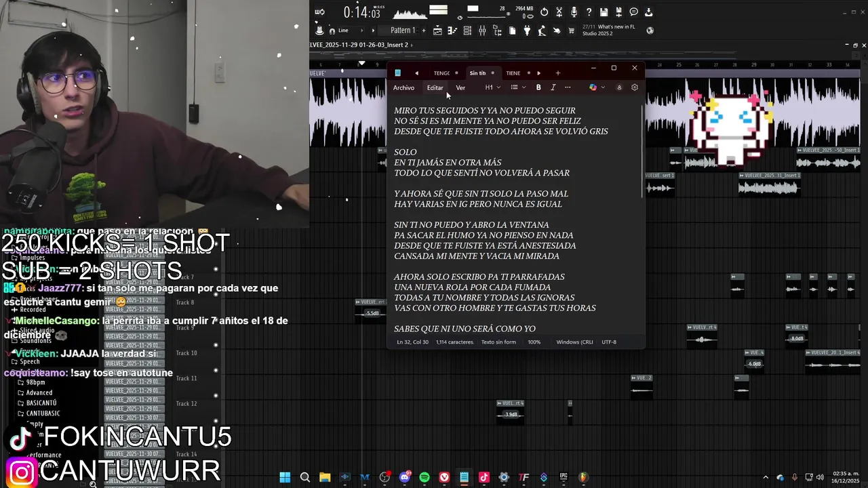Switch to the TIENE tab in Notepad
This screenshot has width=868, height=488.
(513, 73)
